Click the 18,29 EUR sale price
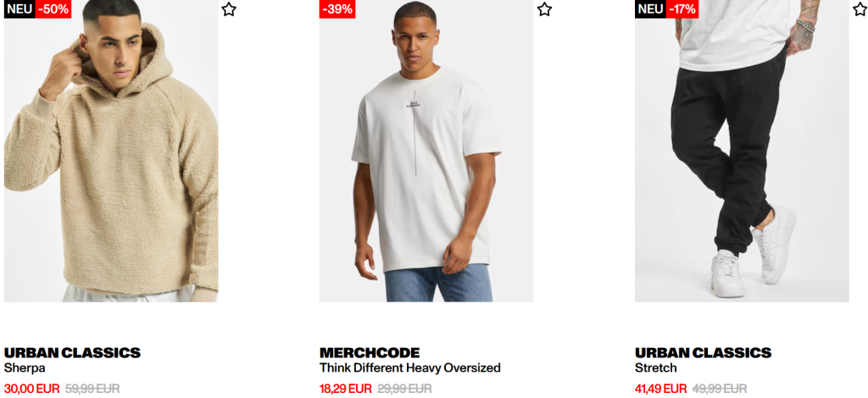868x398 pixels. [346, 389]
